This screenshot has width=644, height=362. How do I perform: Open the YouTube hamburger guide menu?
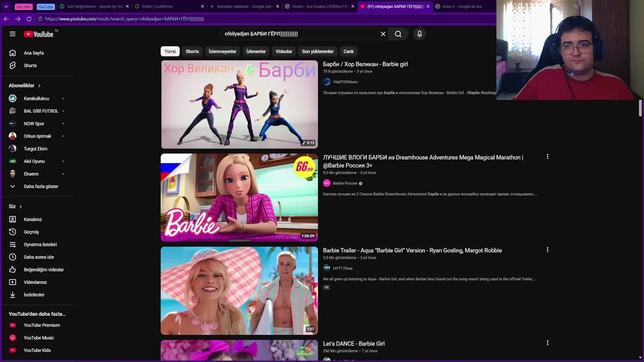pos(12,34)
